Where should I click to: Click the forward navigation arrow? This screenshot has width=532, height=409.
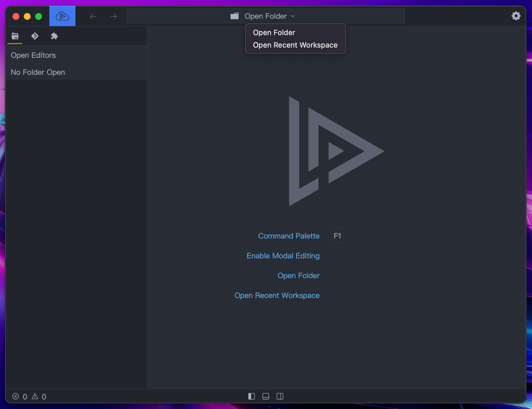114,16
